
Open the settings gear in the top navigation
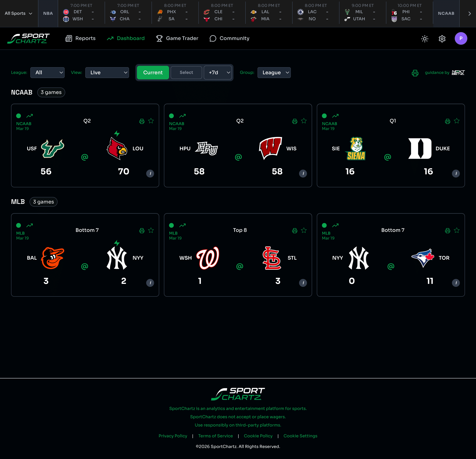(442, 39)
